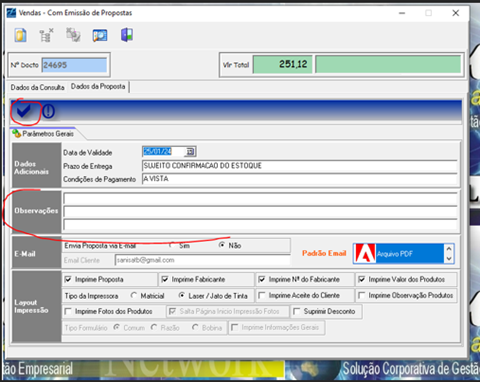
Task: Confirm with the blue checkmark icon
Action: (24, 111)
